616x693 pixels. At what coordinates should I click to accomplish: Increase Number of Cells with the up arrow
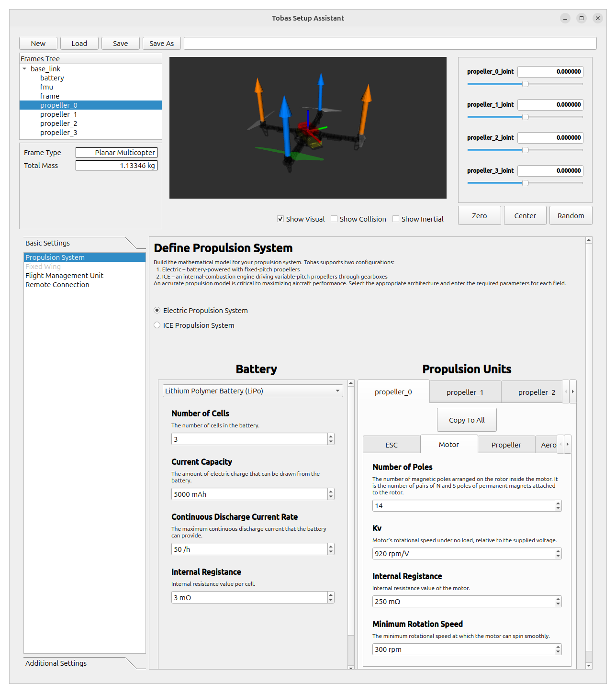[x=331, y=436]
